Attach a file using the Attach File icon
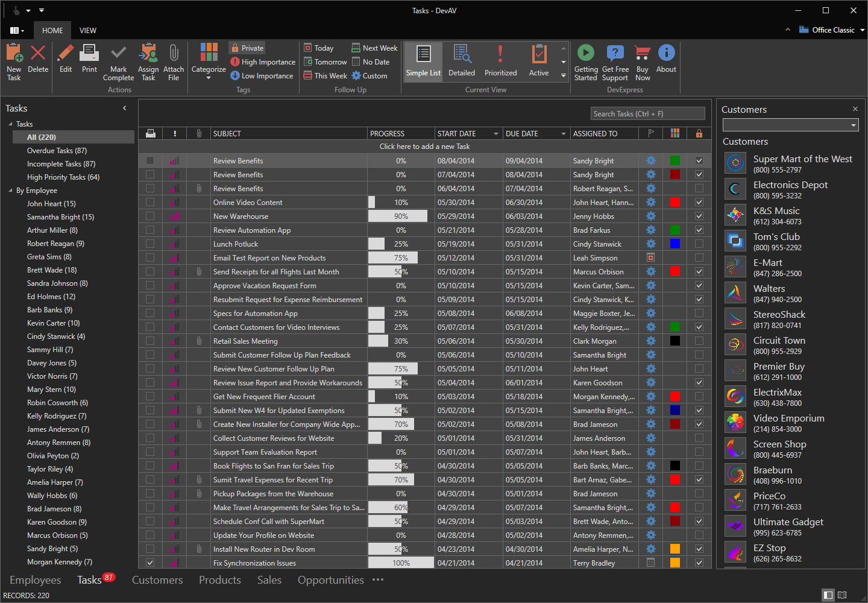The image size is (868, 603). click(174, 60)
